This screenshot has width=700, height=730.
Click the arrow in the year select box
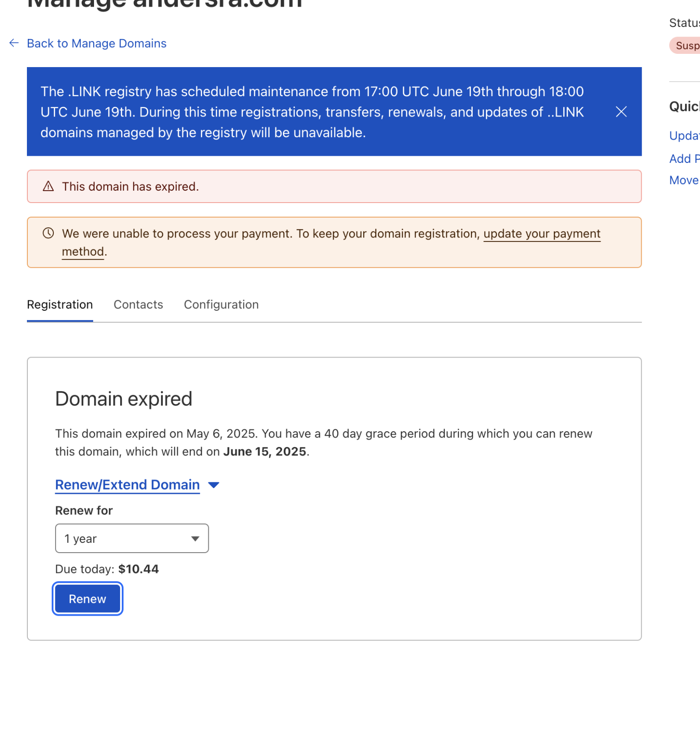pos(195,538)
